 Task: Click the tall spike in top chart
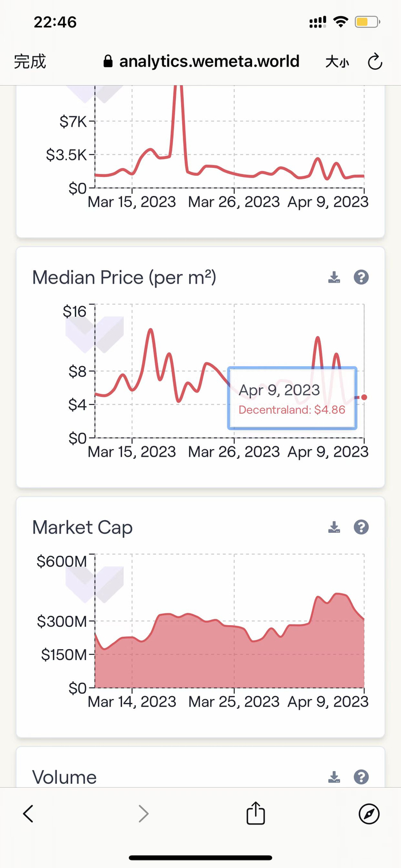click(178, 115)
